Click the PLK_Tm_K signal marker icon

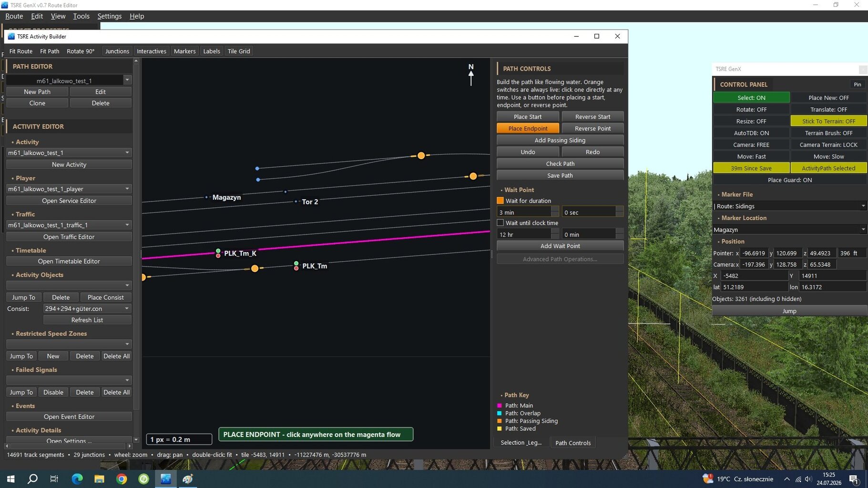[x=218, y=253]
